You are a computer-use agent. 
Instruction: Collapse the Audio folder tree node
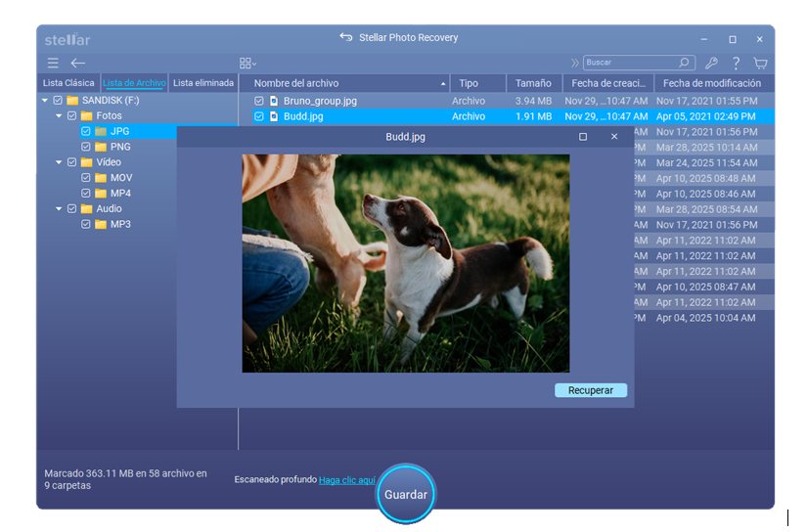(59, 208)
